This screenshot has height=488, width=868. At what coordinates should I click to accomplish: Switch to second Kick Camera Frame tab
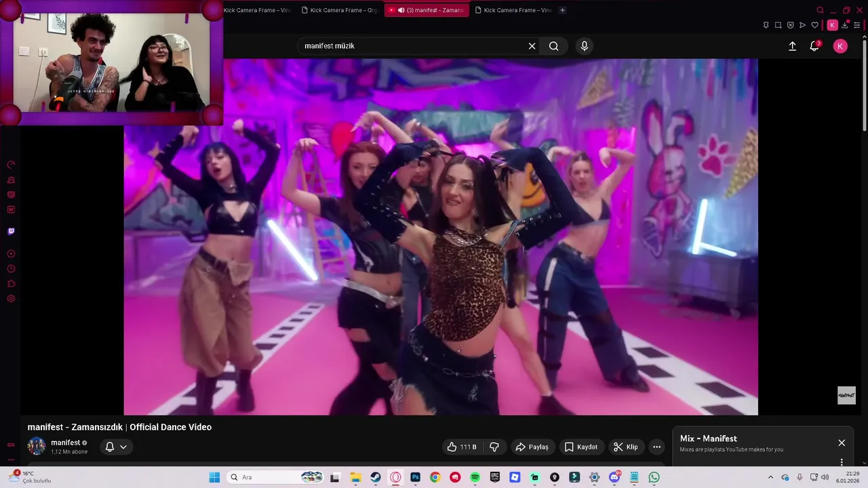tap(338, 10)
